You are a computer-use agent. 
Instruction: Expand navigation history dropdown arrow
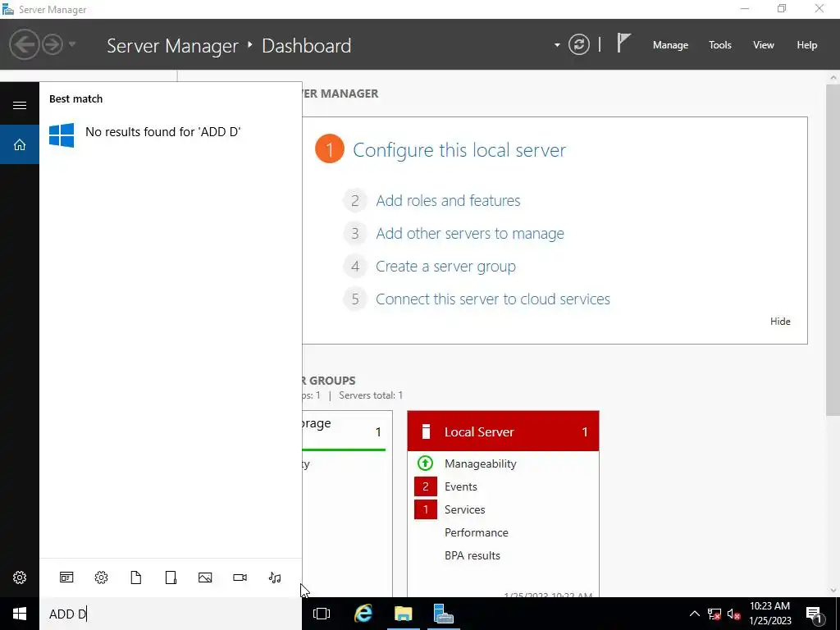(x=72, y=44)
